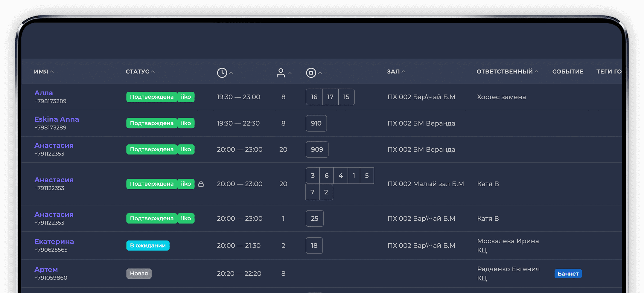Select table 910 chip
The height and width of the screenshot is (293, 644).
click(316, 123)
